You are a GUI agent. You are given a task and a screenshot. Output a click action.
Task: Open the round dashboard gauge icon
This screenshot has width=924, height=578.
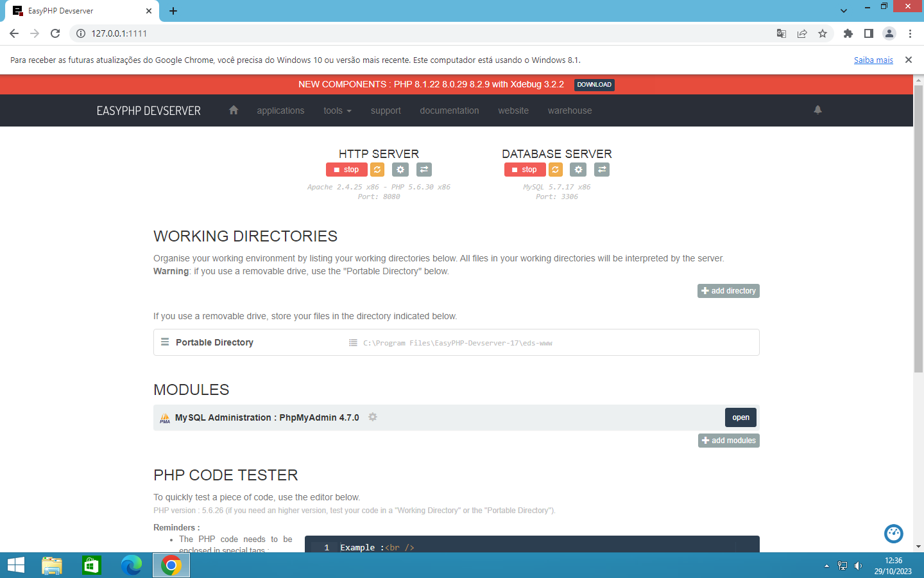[894, 534]
